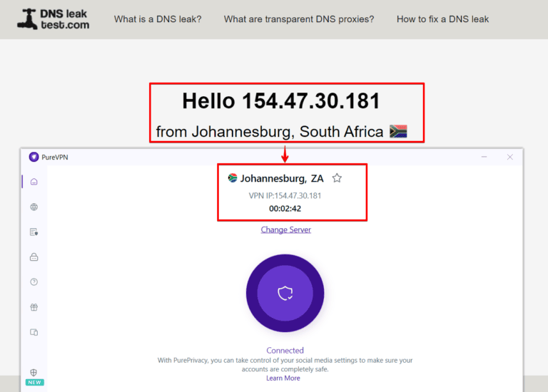Open 'What are transparent DNS proxies?' page

(x=299, y=19)
